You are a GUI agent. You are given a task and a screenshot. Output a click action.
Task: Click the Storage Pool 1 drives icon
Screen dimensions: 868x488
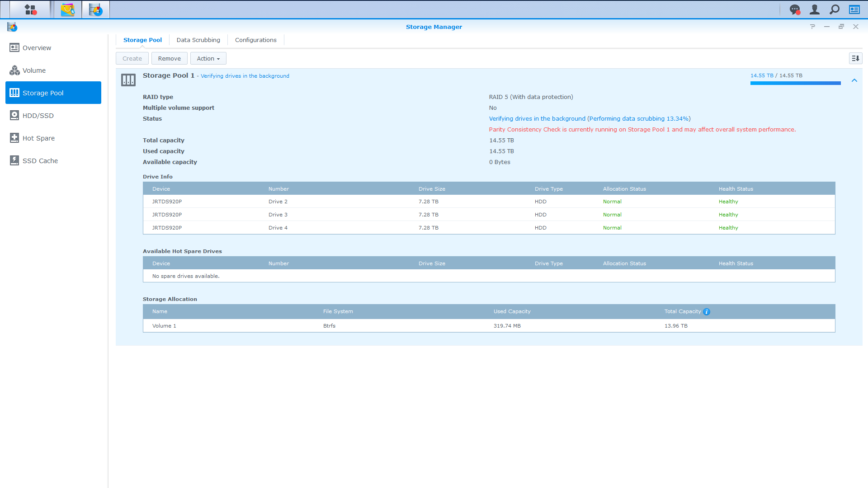coord(128,80)
